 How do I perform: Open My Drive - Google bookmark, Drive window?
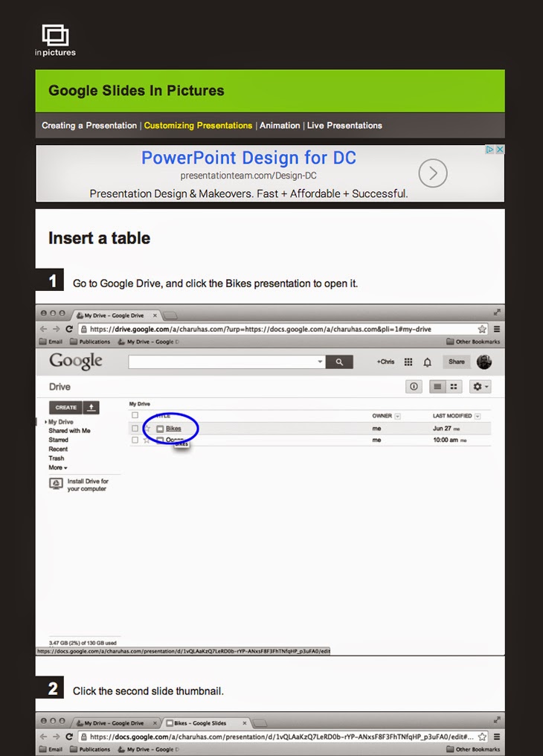pyautogui.click(x=149, y=342)
